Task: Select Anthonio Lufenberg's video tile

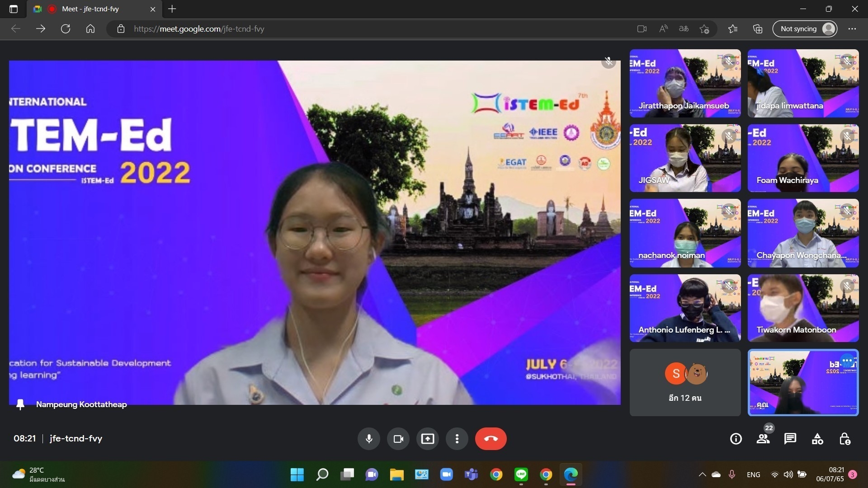Action: pos(685,308)
